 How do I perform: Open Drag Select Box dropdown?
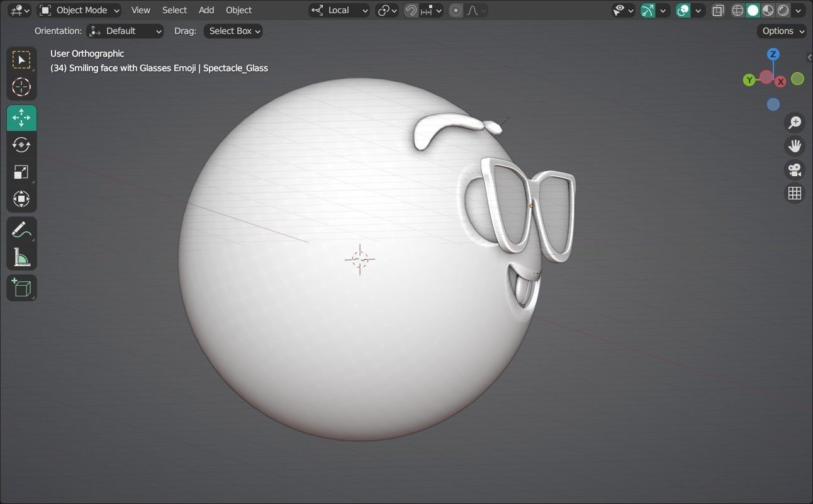pos(233,31)
